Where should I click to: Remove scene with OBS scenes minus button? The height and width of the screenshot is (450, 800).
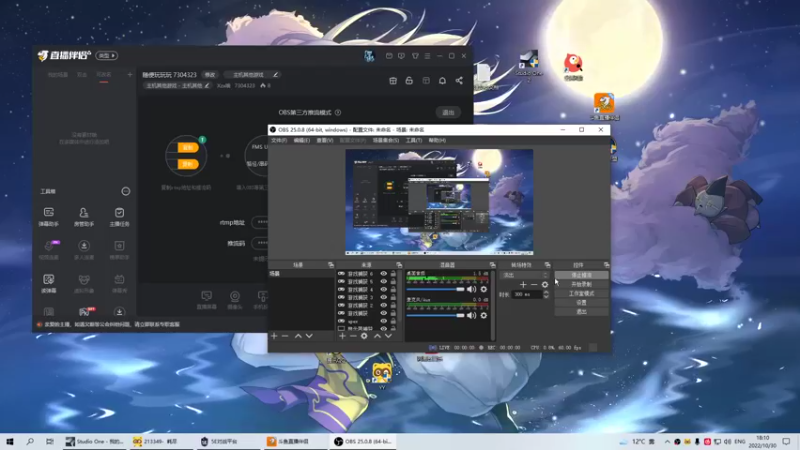(x=285, y=336)
